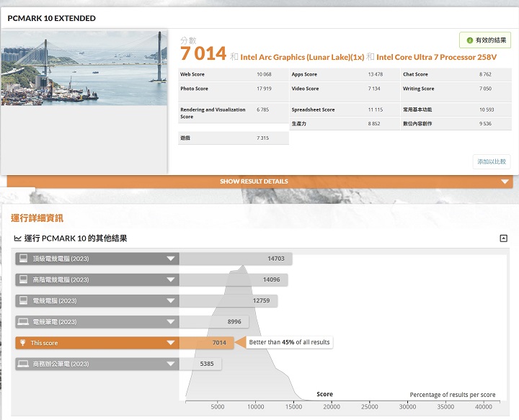Screen dimensions: 519x420
Task: Expand the 電競電腦 (2023) dropdown arrow
Action: (x=171, y=300)
